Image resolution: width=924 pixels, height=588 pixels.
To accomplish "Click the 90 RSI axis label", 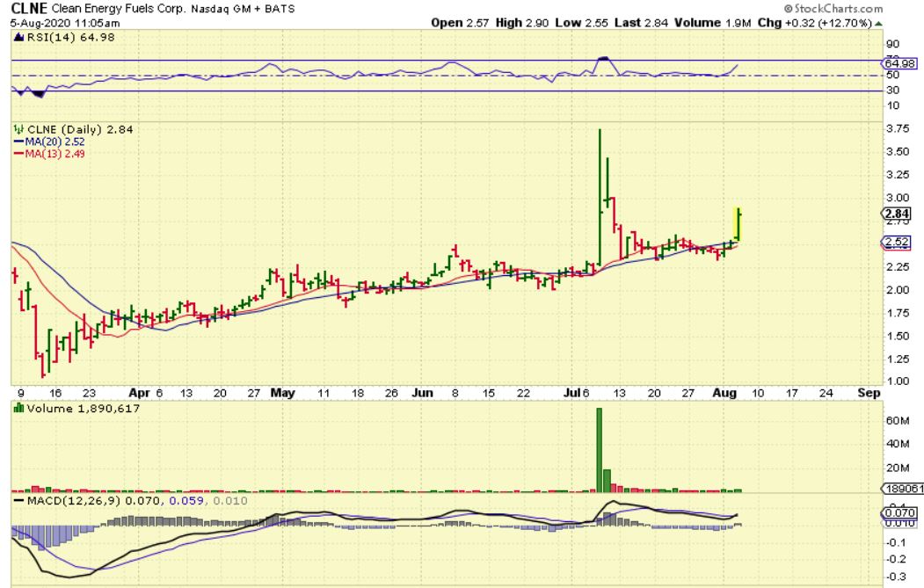I will [892, 44].
